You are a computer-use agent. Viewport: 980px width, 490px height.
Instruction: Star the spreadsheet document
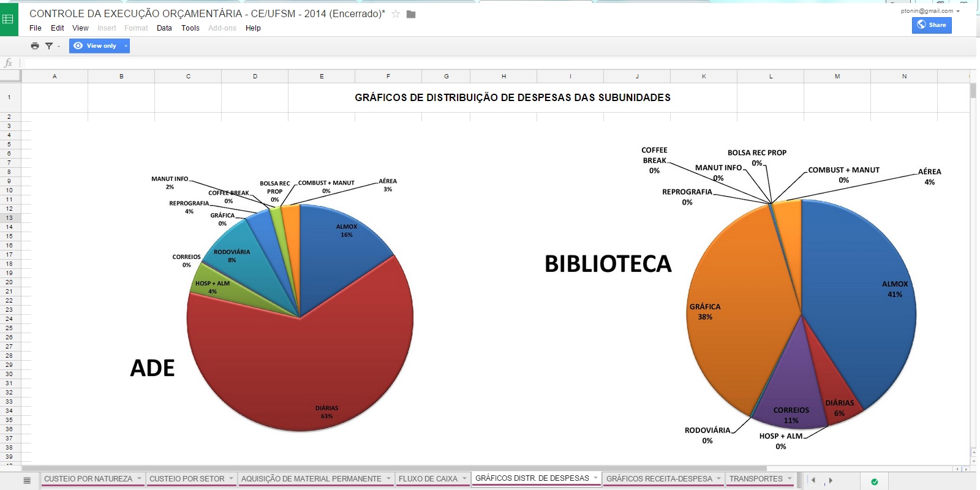coord(396,14)
